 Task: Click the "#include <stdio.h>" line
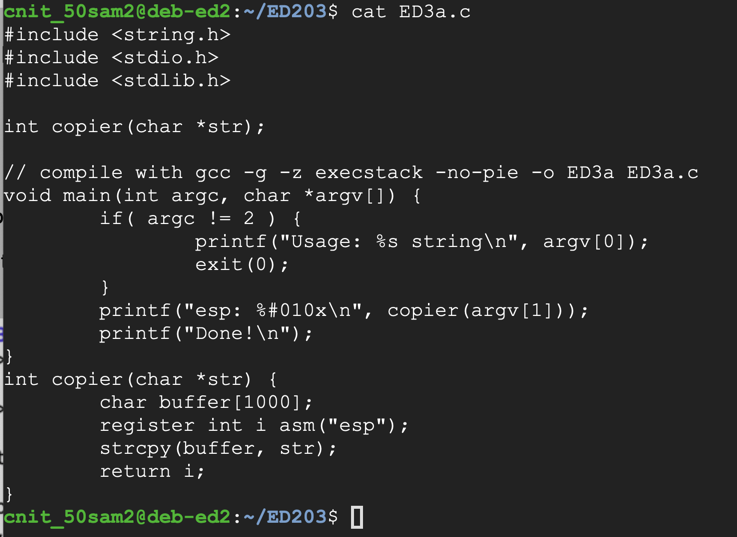coord(111,58)
